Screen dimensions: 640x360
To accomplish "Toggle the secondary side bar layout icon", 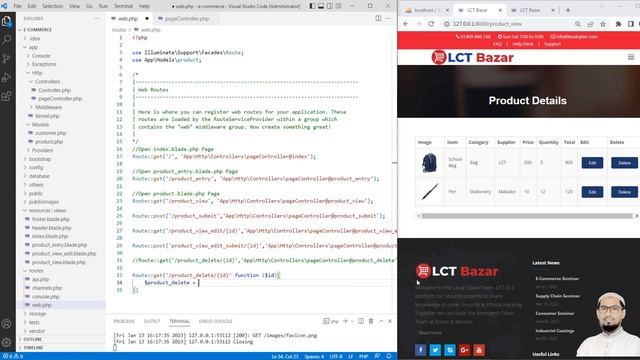I will [330, 6].
